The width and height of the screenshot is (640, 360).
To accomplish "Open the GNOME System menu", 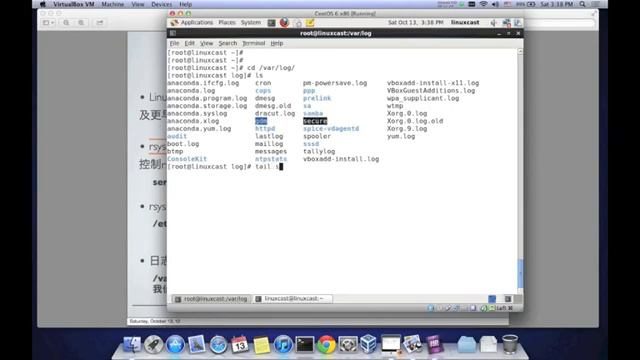I will [x=251, y=22].
